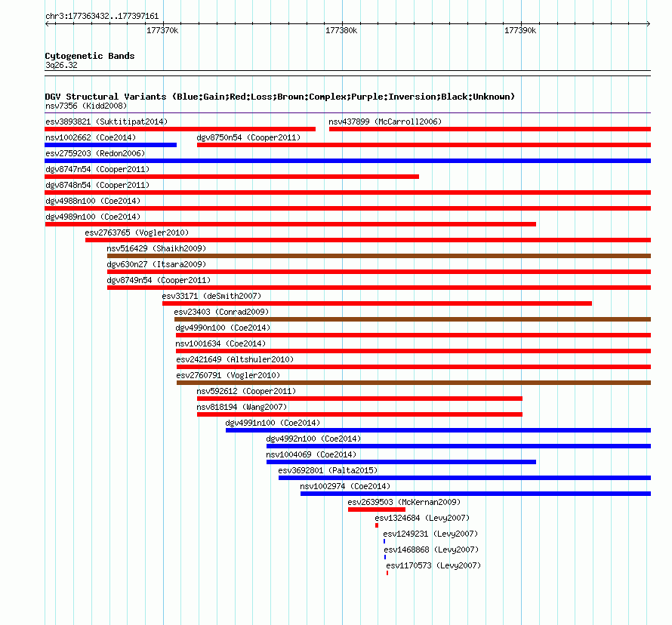Image resolution: width=672 pixels, height=625 pixels.
Task: Click the esv33171 (deSmith2007) label
Action: pyautogui.click(x=211, y=296)
